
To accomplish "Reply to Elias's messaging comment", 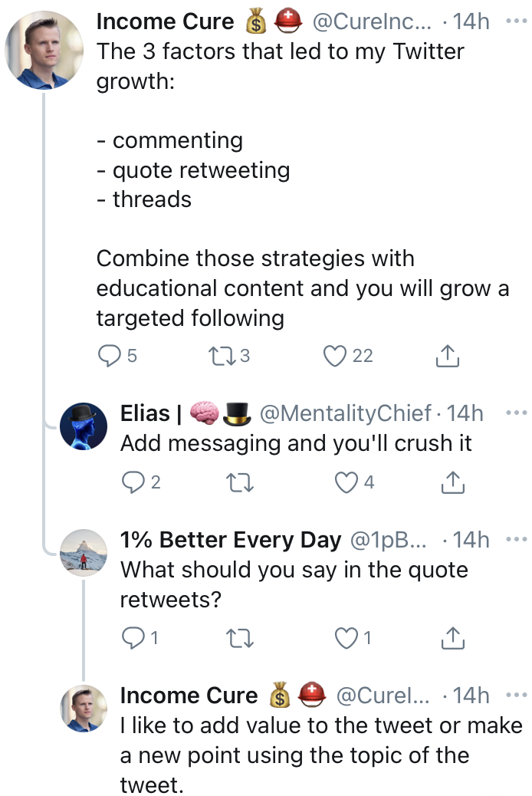I will point(133,482).
